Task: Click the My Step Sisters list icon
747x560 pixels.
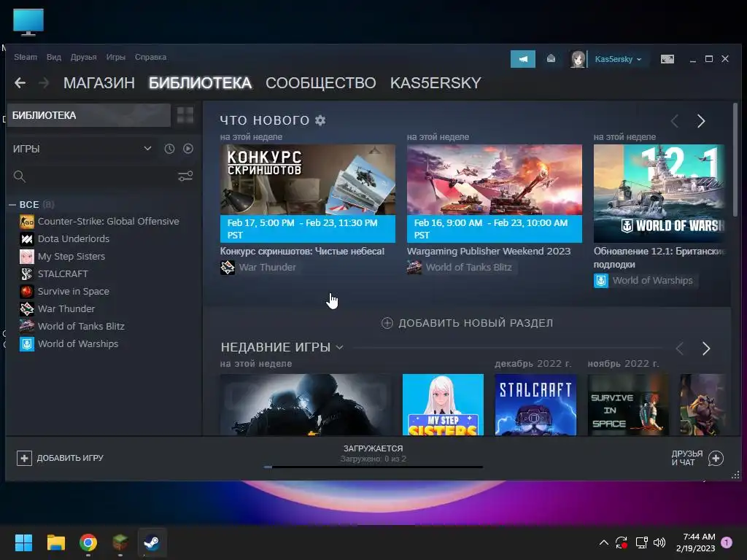Action: [x=27, y=256]
